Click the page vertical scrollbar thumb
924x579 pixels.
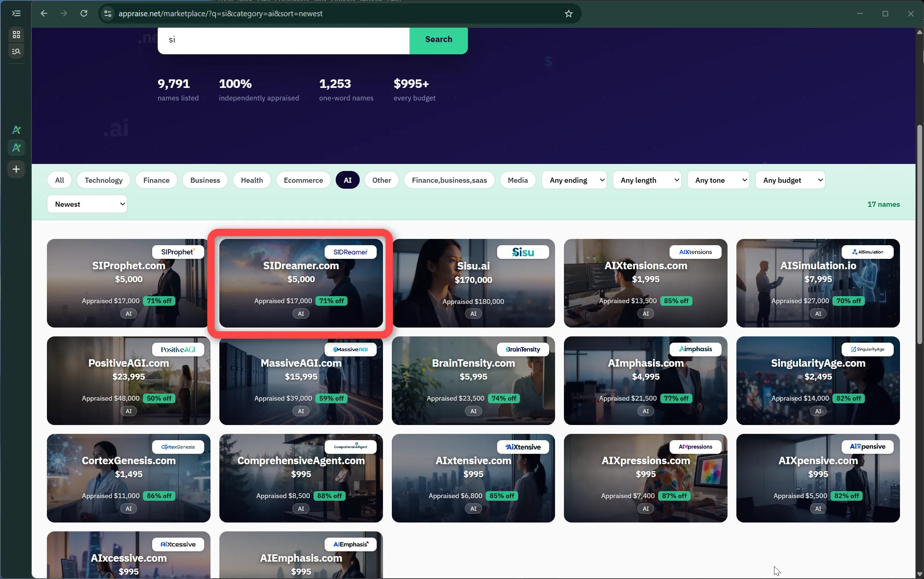point(920,234)
